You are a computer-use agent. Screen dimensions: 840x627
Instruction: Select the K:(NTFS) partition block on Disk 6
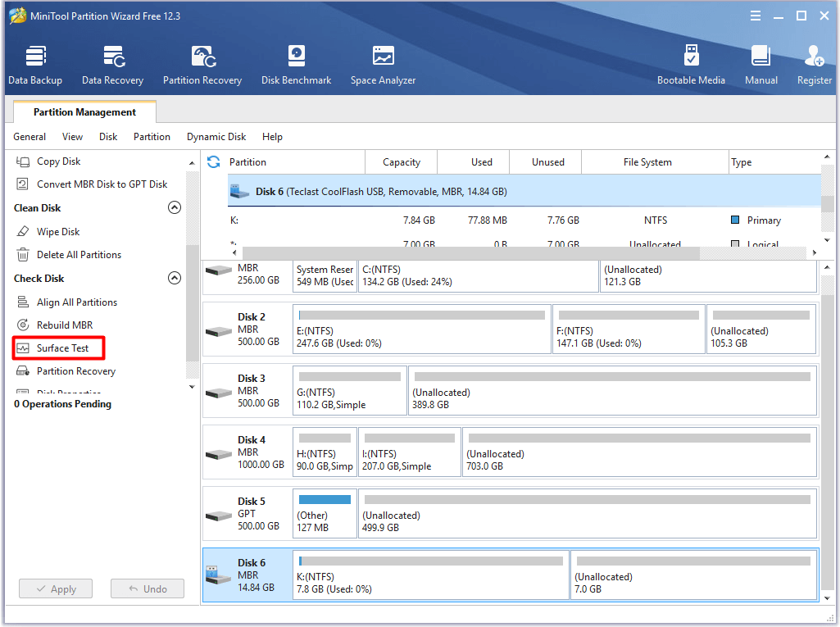pyautogui.click(x=431, y=575)
